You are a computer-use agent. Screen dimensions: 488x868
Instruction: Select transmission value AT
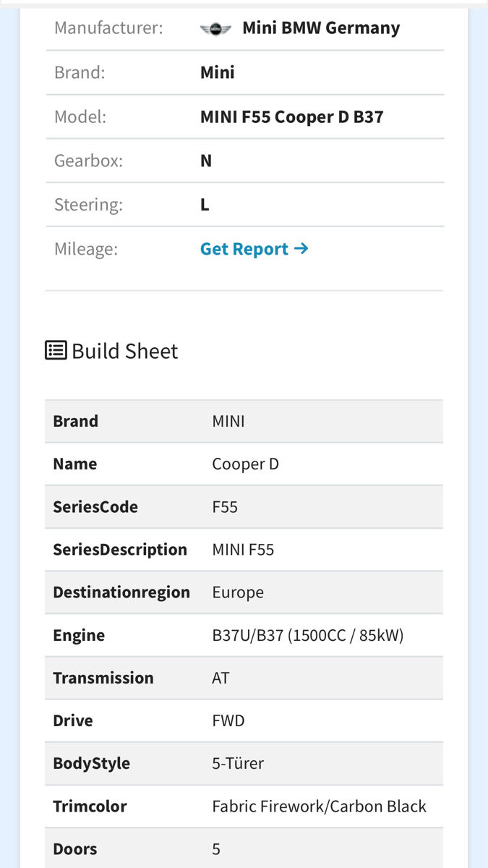tap(221, 678)
